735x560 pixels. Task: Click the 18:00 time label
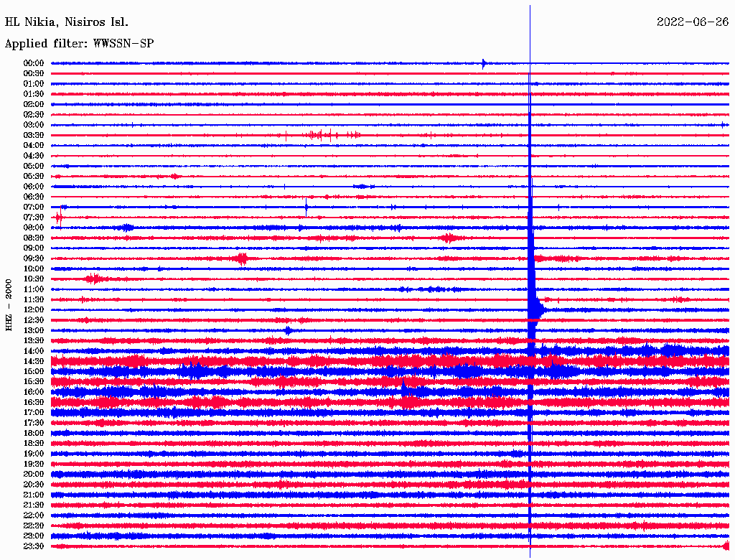(x=34, y=433)
